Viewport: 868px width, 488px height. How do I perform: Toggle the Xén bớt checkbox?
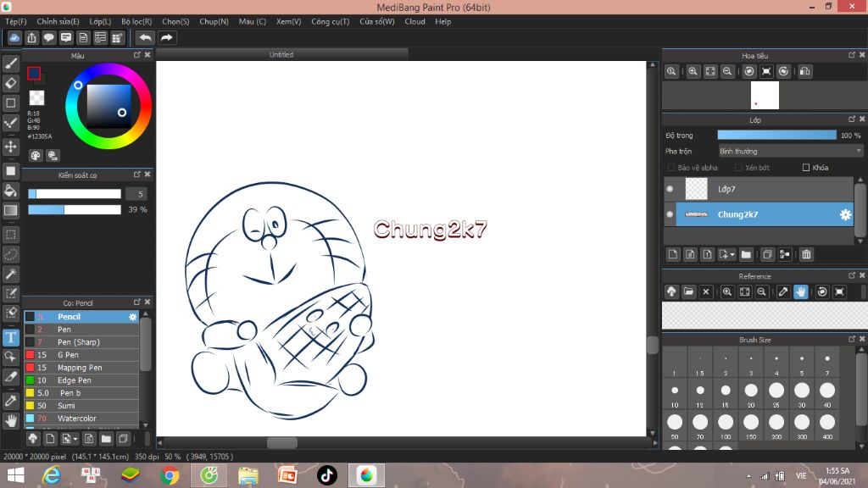738,168
